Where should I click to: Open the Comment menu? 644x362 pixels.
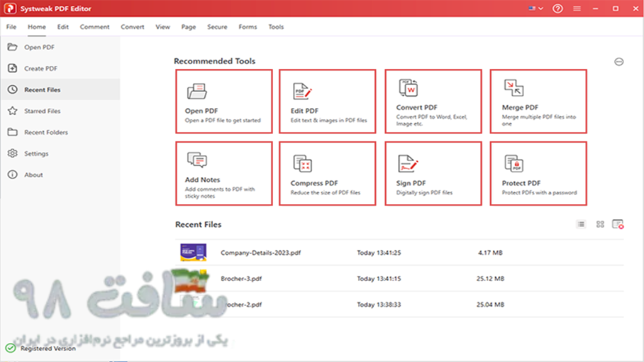[94, 26]
